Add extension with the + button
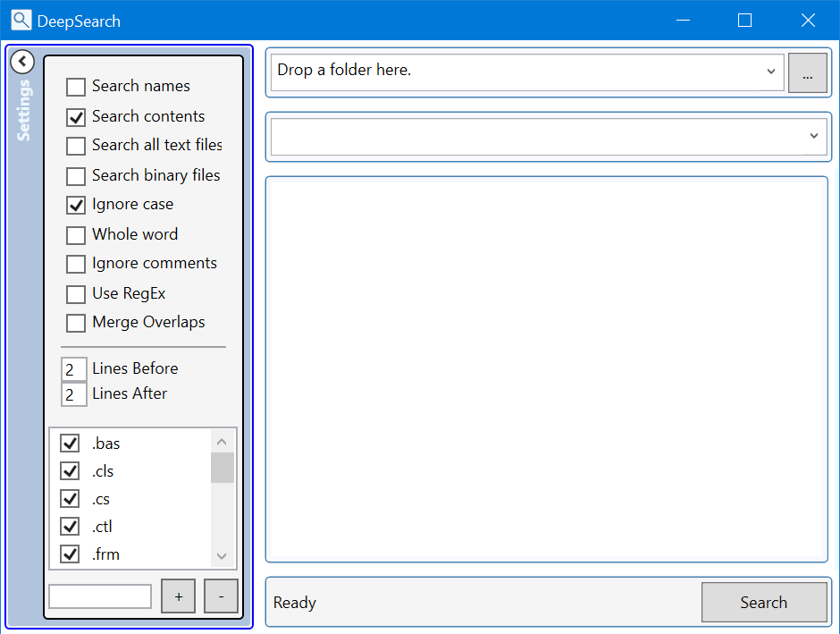Screen dimensions: 840x634 click(x=179, y=596)
